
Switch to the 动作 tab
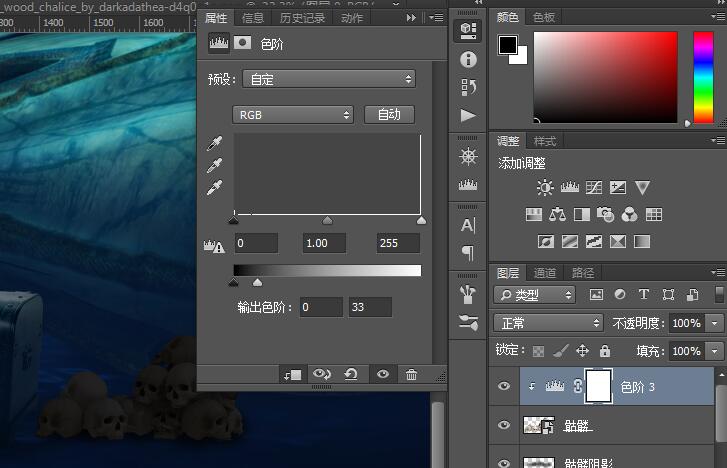[352, 18]
